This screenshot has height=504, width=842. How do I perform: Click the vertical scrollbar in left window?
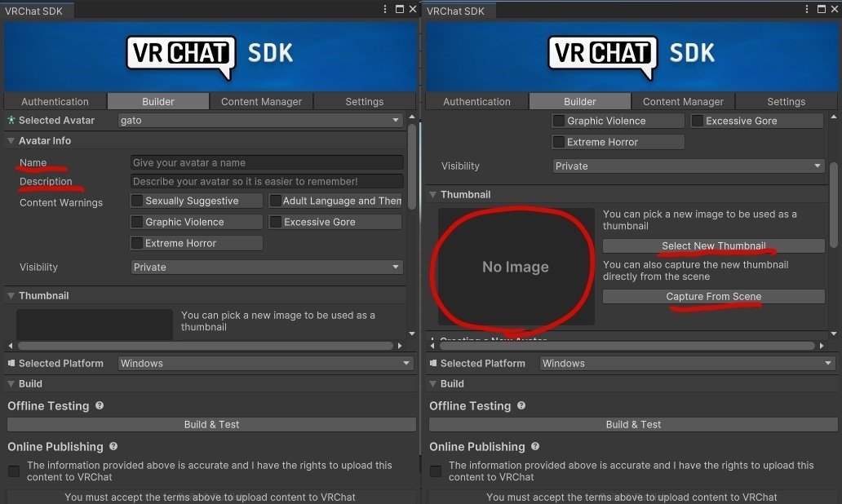[412, 167]
